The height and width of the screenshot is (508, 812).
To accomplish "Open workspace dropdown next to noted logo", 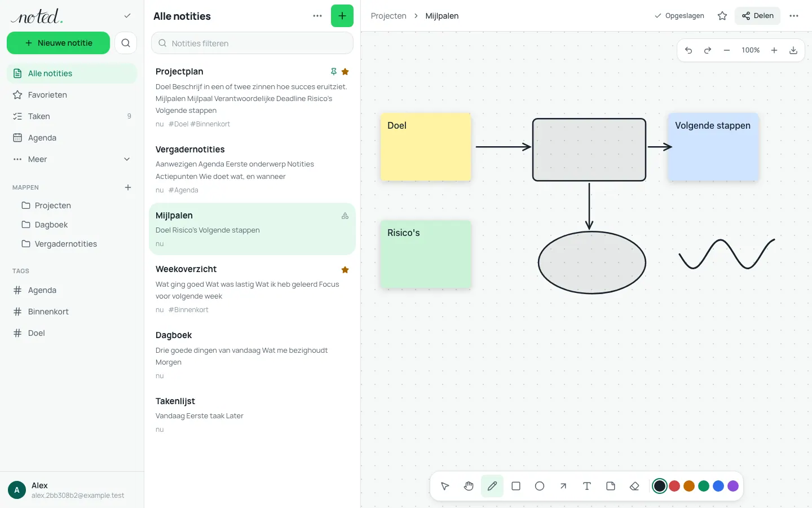I will tap(127, 16).
